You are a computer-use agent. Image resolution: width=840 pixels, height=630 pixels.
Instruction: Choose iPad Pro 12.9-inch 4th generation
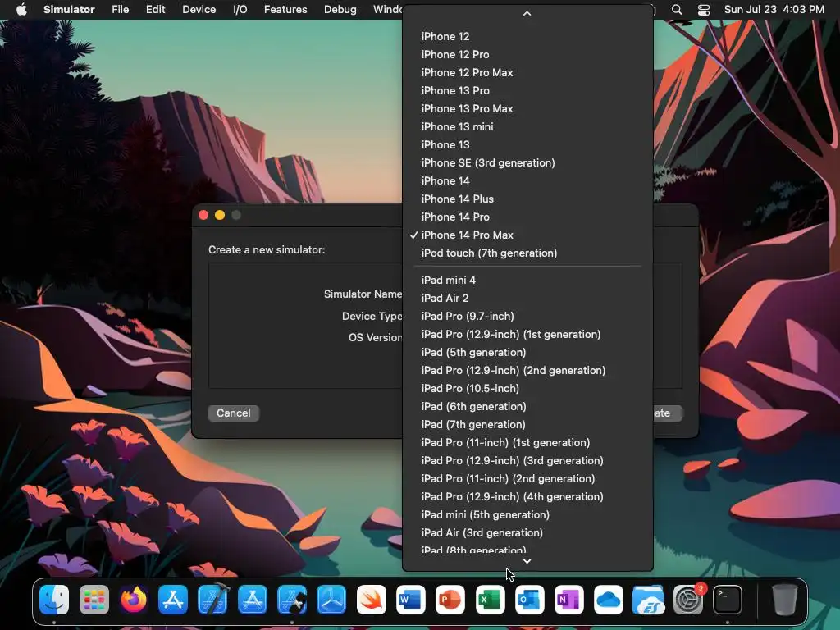[527, 496]
